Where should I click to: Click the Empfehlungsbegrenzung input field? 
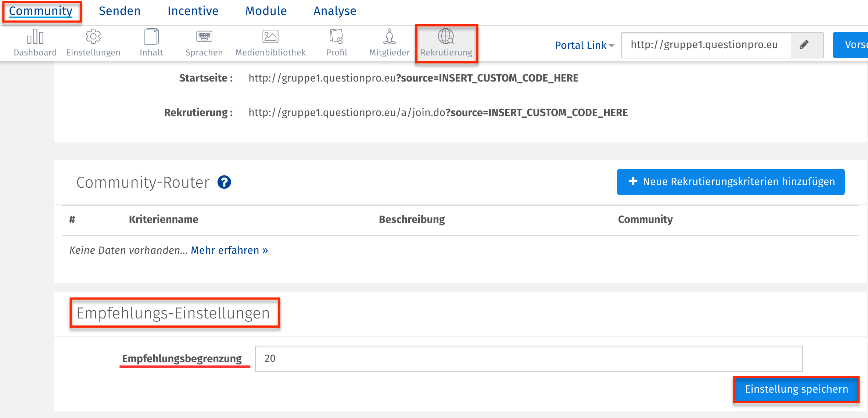[x=528, y=358]
